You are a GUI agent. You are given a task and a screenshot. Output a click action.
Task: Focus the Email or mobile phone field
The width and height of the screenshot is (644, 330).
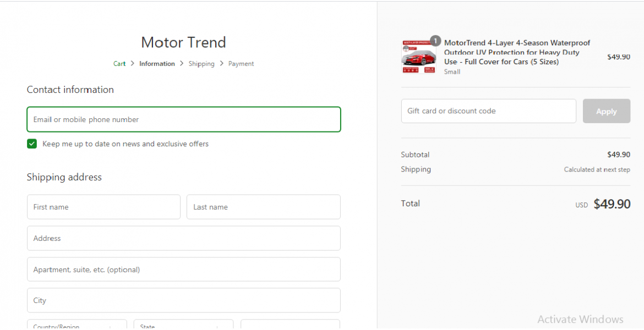tap(183, 119)
